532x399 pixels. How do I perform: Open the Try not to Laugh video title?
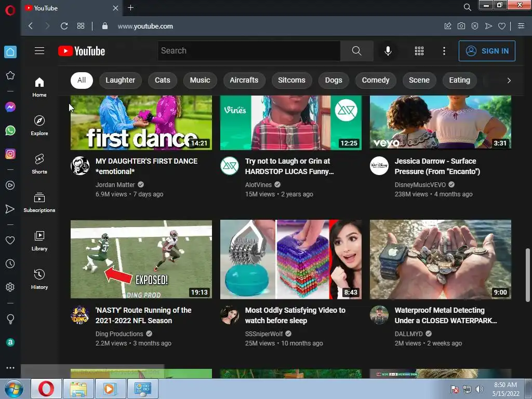pyautogui.click(x=289, y=166)
